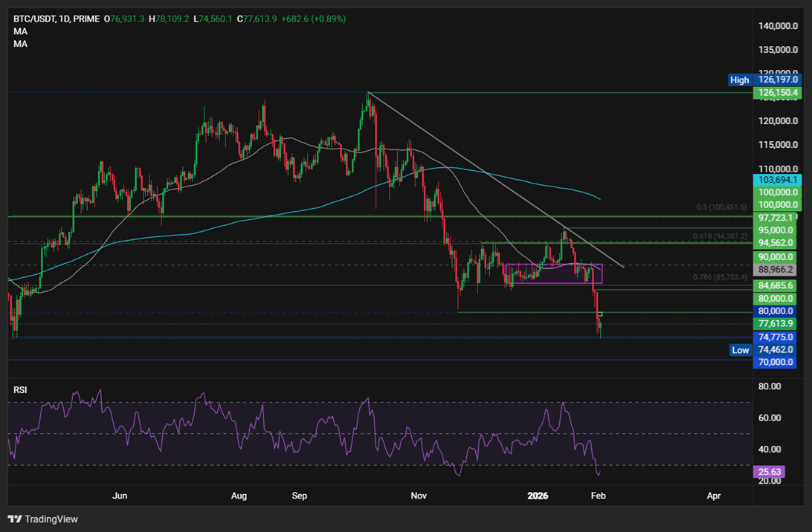Select the first MA indicator label
Screen dimensions: 812x532
pyautogui.click(x=20, y=31)
